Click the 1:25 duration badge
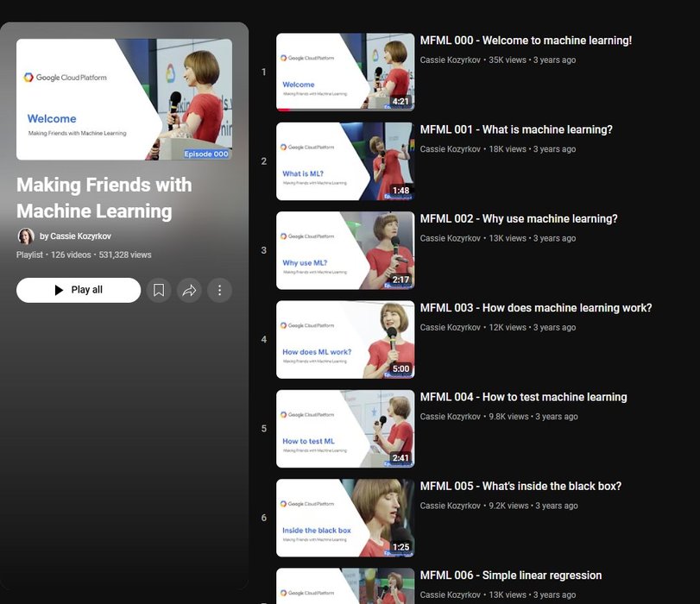Screen dimensions: 700x604 tap(400, 547)
